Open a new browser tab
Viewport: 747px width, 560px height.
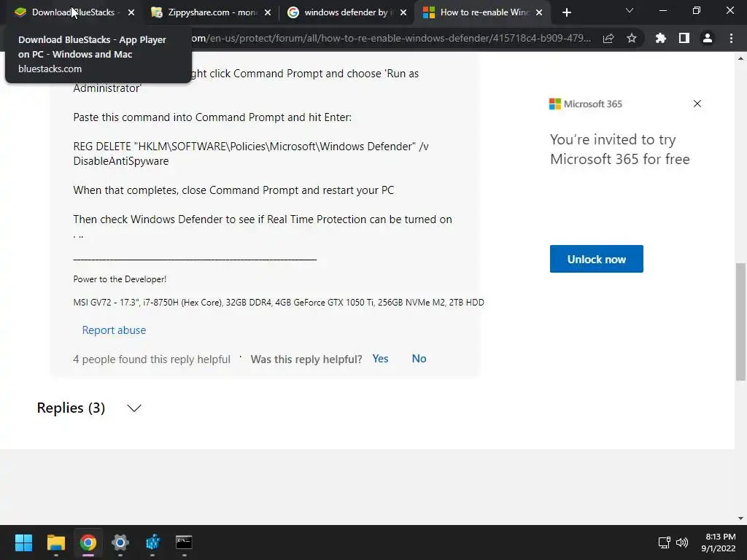pos(566,12)
